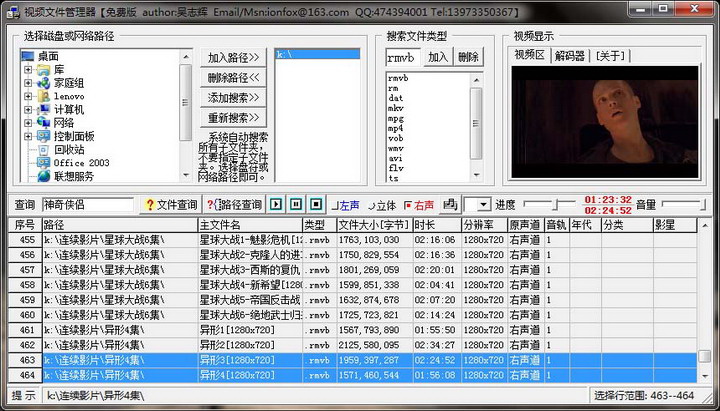Select mkv in file type list
This screenshot has height=411, width=720.
click(x=396, y=108)
